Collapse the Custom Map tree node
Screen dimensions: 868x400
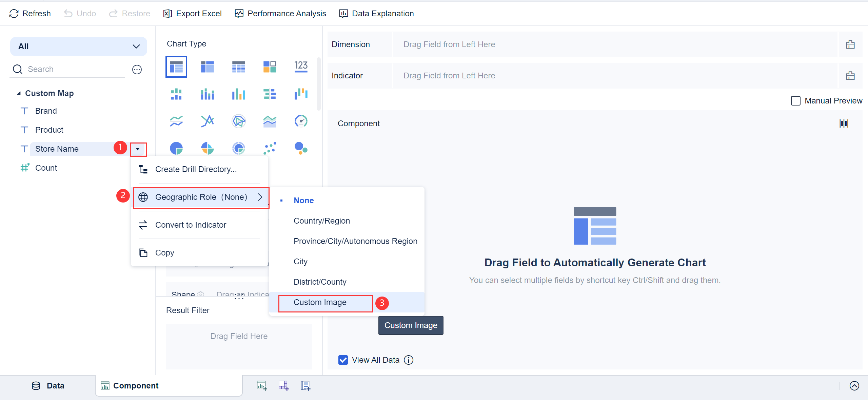(x=19, y=93)
